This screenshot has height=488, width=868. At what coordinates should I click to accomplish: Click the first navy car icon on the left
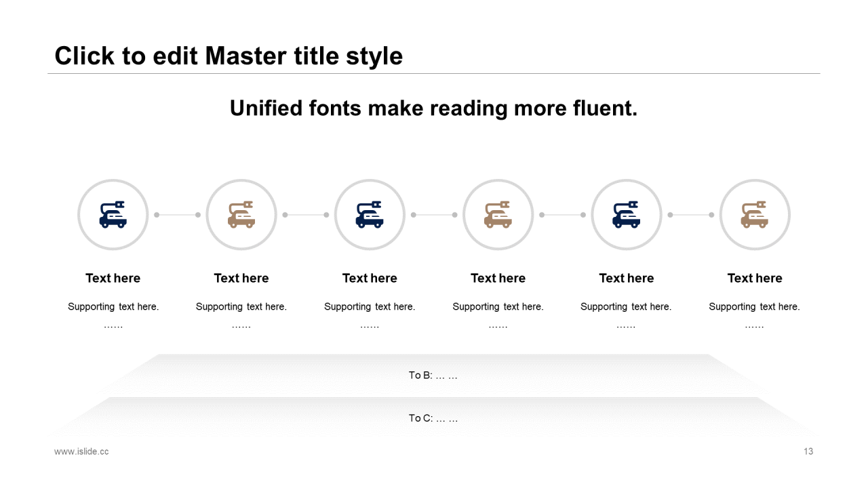click(x=113, y=215)
